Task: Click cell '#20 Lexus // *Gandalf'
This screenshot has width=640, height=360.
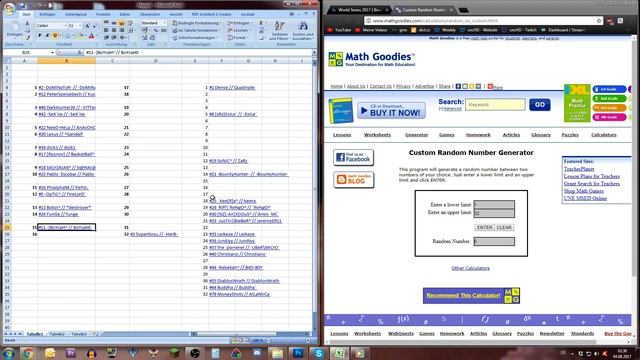Action: pyautogui.click(x=61, y=134)
